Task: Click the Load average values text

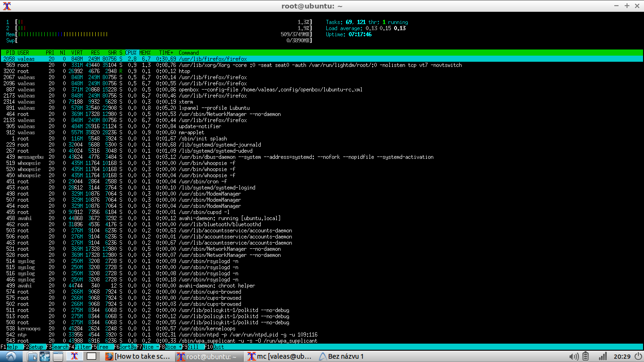Action: pyautogui.click(x=385, y=28)
